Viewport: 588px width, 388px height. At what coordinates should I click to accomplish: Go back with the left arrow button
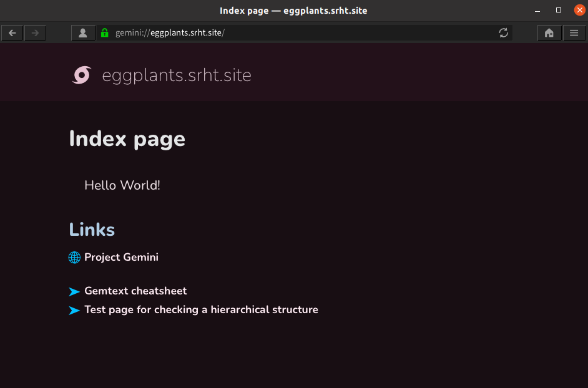coord(12,33)
